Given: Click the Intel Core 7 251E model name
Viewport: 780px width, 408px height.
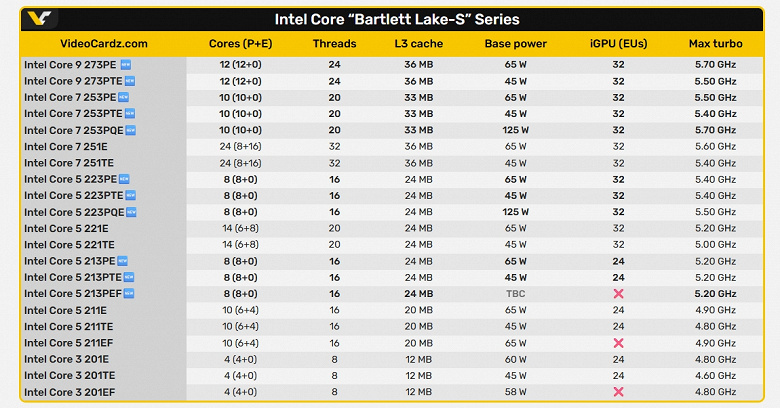Looking at the screenshot, I should 67,146.
